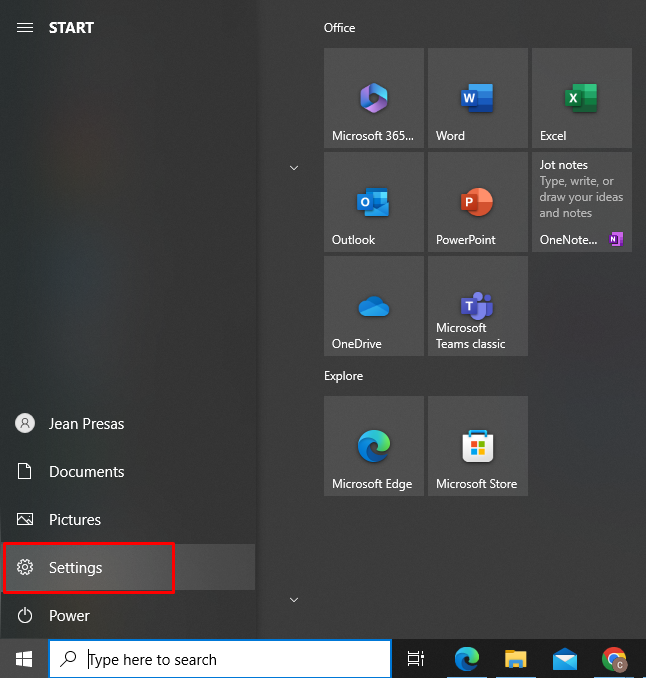
Task: Open the OneDrive tile
Action: tap(374, 306)
